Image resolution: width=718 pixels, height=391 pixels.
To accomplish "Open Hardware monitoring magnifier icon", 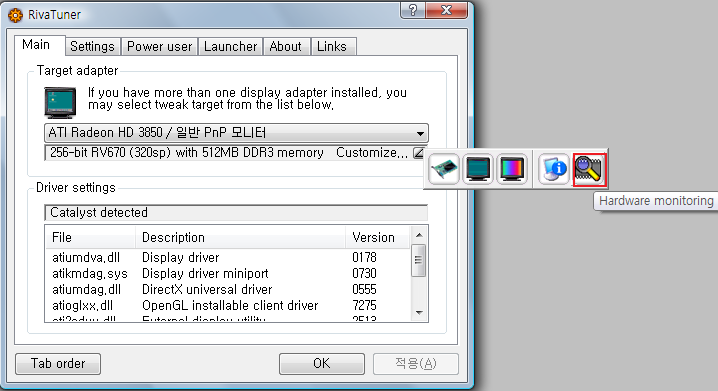I will click(589, 170).
